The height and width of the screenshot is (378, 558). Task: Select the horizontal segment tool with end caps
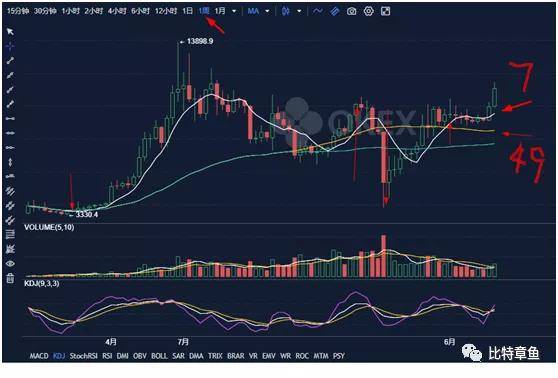[x=10, y=119]
